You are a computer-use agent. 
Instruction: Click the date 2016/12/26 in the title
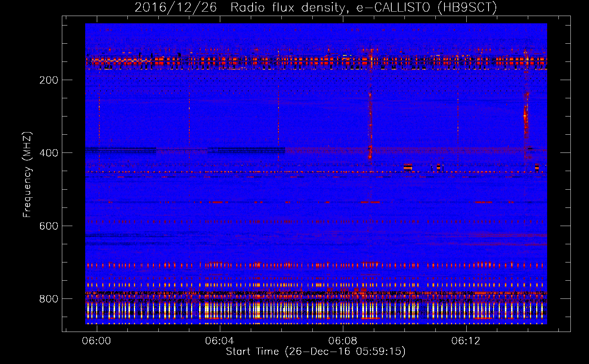(x=175, y=8)
